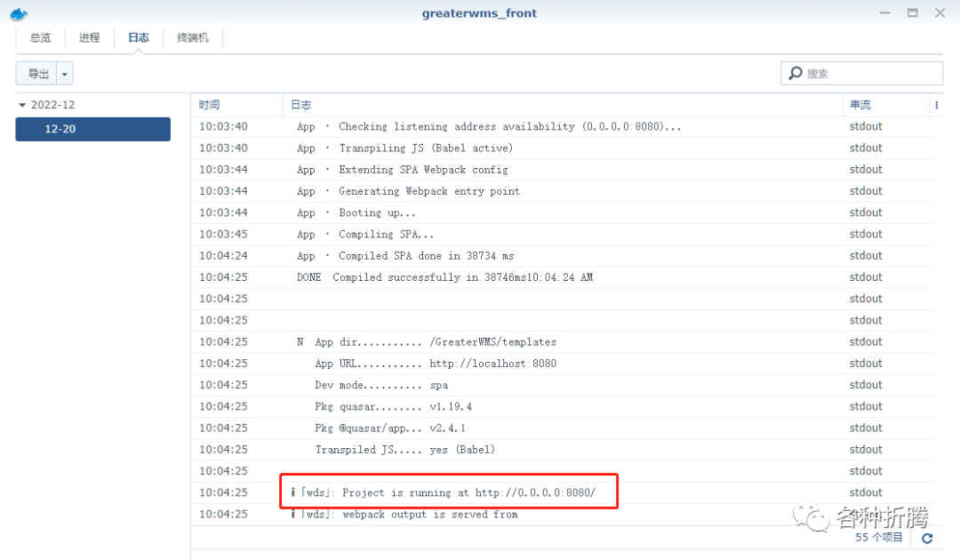Viewport: 960px width, 560px height.
Task: Select the App URL http://localhost:8080 row
Action: point(563,364)
